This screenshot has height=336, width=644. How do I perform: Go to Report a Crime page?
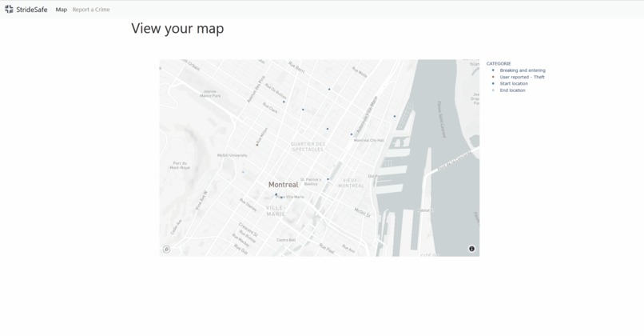pyautogui.click(x=91, y=10)
